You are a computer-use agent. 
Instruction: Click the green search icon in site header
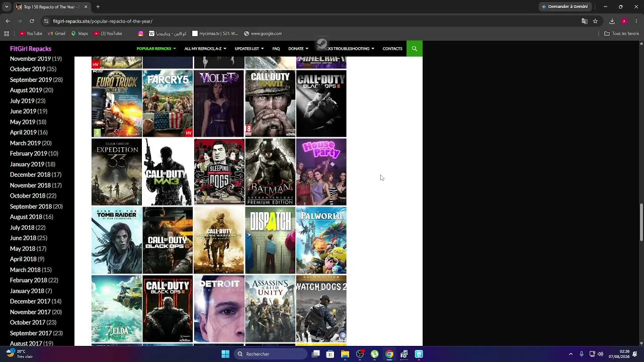415,48
